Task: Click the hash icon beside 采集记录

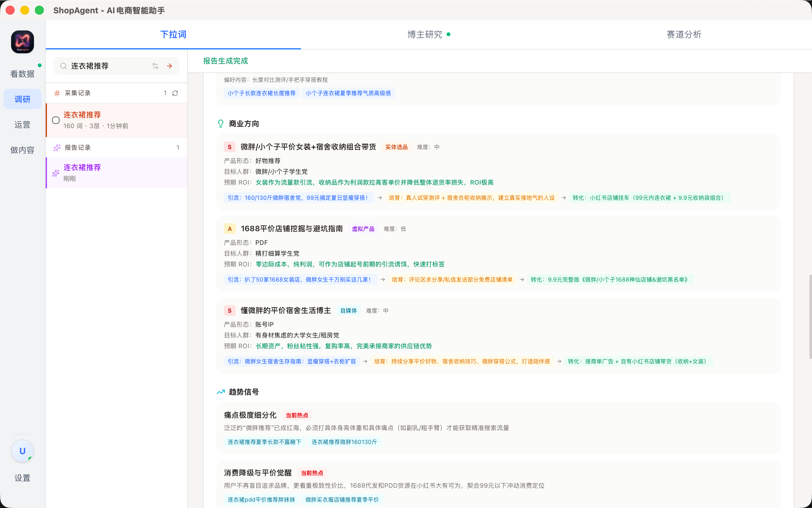Action: click(57, 93)
